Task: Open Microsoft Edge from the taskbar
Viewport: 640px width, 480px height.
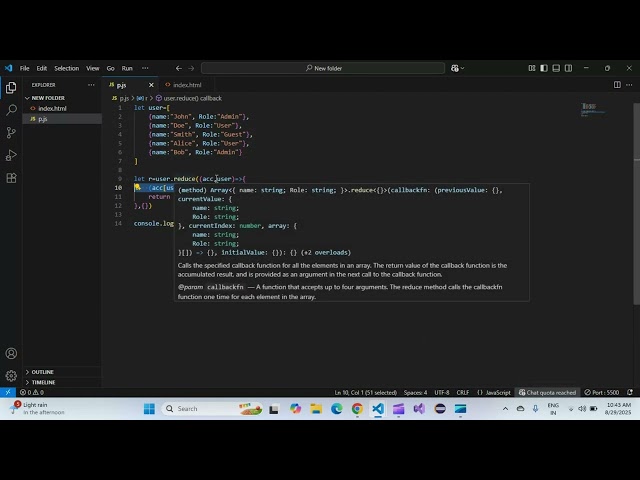Action: coord(336,409)
